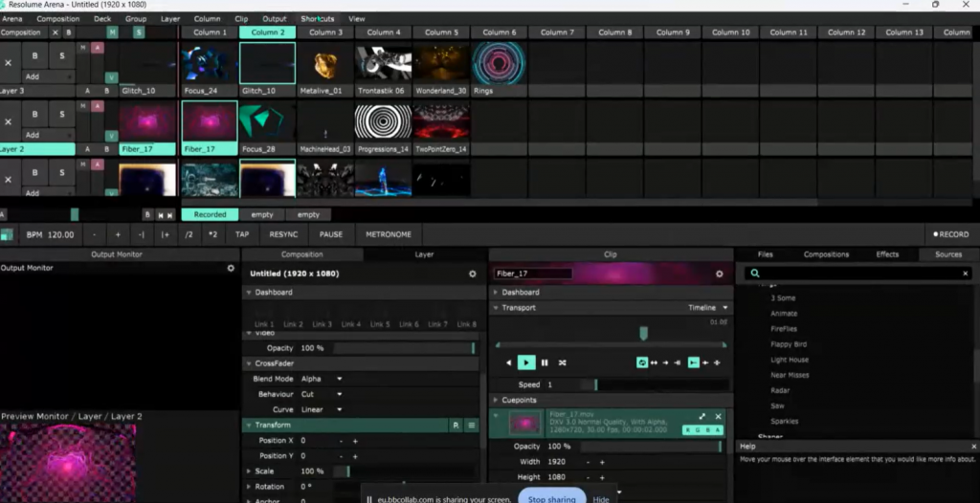Image resolution: width=980 pixels, height=503 pixels.
Task: Toggle the composition M button in header
Action: coord(113,33)
